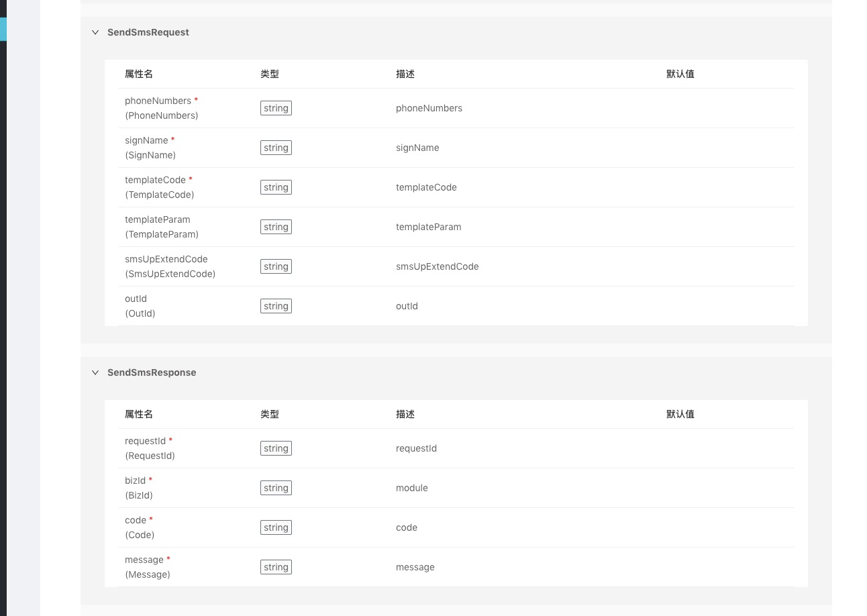Click the outId row description text

[x=407, y=306]
